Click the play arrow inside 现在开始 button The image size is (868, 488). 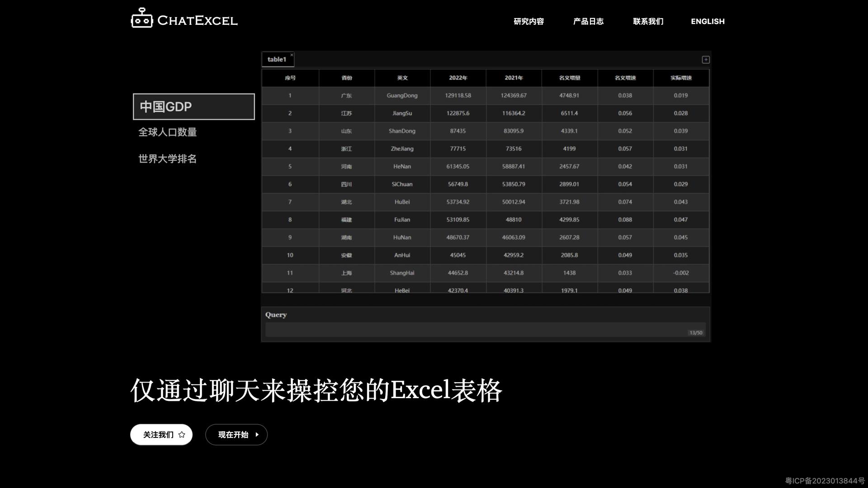(256, 435)
